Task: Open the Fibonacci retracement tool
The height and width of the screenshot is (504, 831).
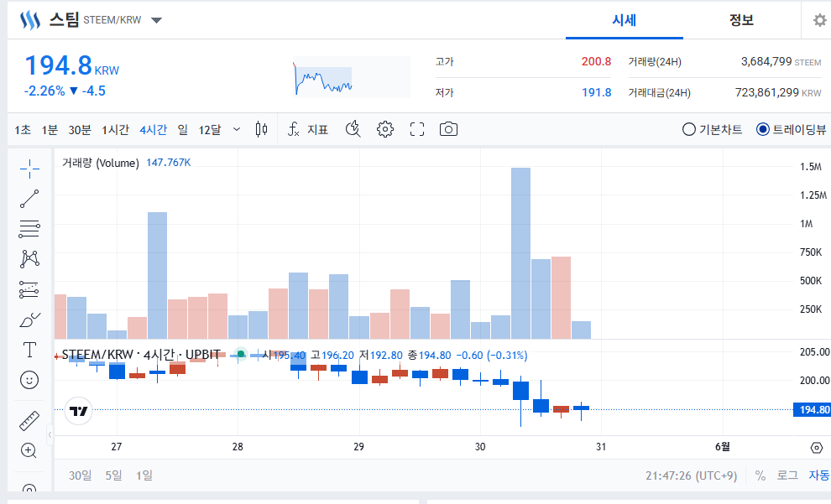Action: 29,229
